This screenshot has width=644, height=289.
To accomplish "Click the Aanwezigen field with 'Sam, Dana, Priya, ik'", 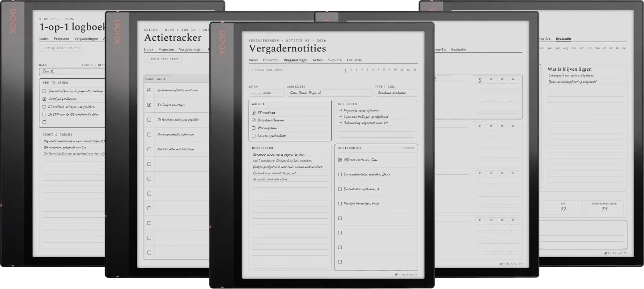I will pos(330,93).
